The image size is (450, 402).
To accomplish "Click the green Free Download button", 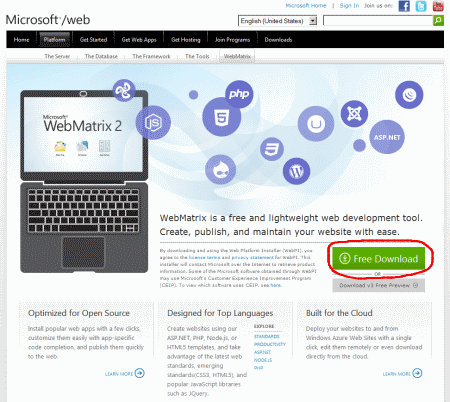I will point(378,258).
